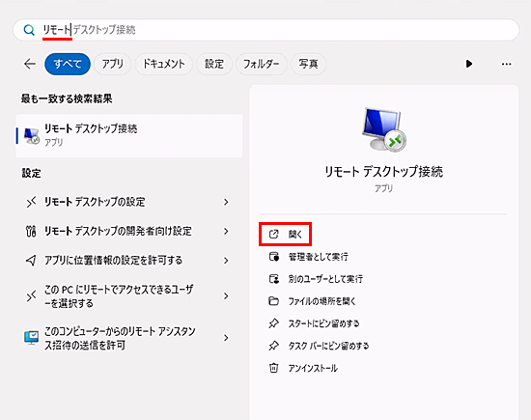
Task: Switch to the 写真 filter tab
Action: (x=308, y=64)
